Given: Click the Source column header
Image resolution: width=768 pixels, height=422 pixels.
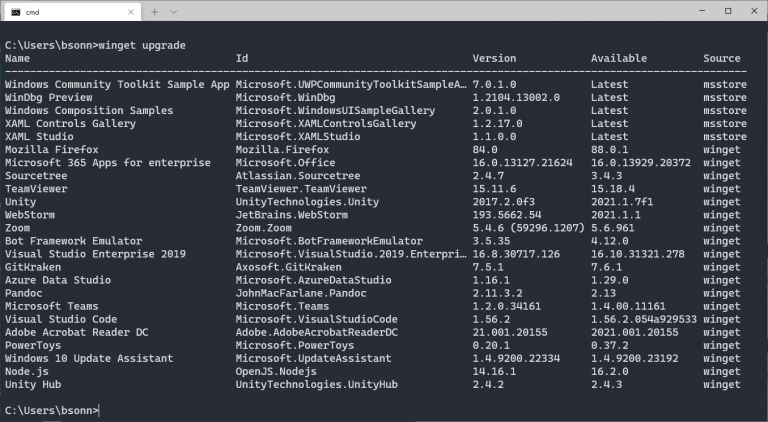Looking at the screenshot, I should pos(722,58).
